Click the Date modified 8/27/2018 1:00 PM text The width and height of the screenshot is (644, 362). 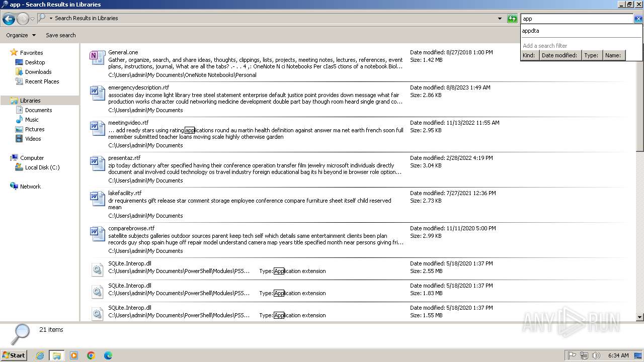click(x=451, y=52)
